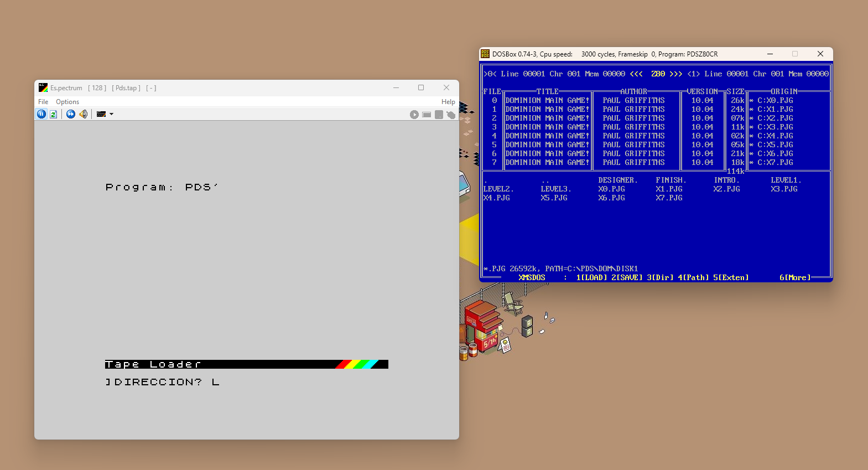Choose 4[Path] in the DOSBox command bar
The image size is (868, 470).
[x=693, y=277]
